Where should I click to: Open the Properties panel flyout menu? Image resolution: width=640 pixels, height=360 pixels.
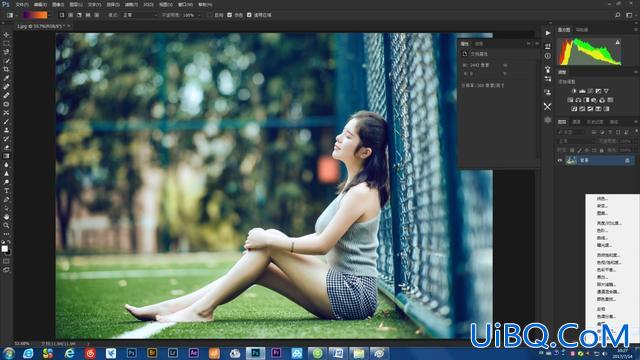tap(537, 44)
